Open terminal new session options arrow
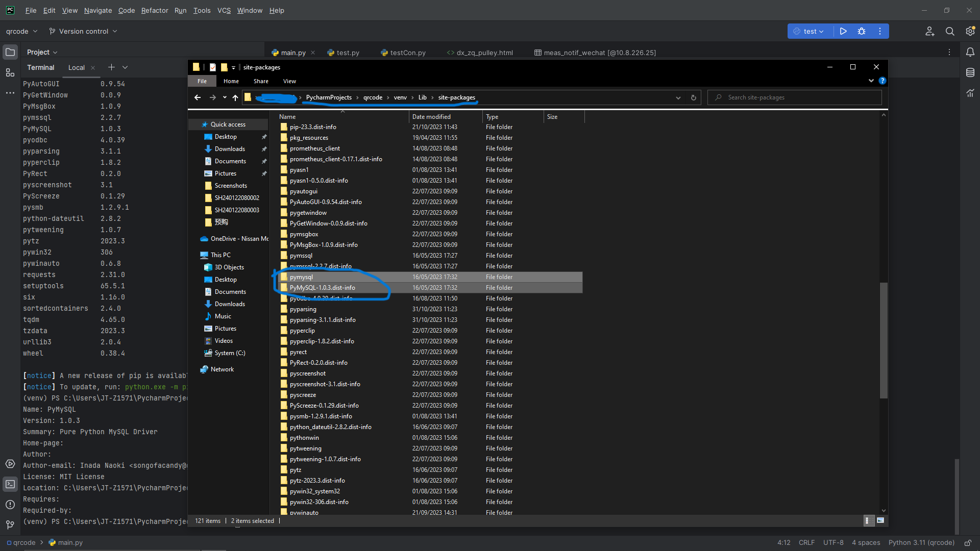The height and width of the screenshot is (551, 980). point(125,67)
